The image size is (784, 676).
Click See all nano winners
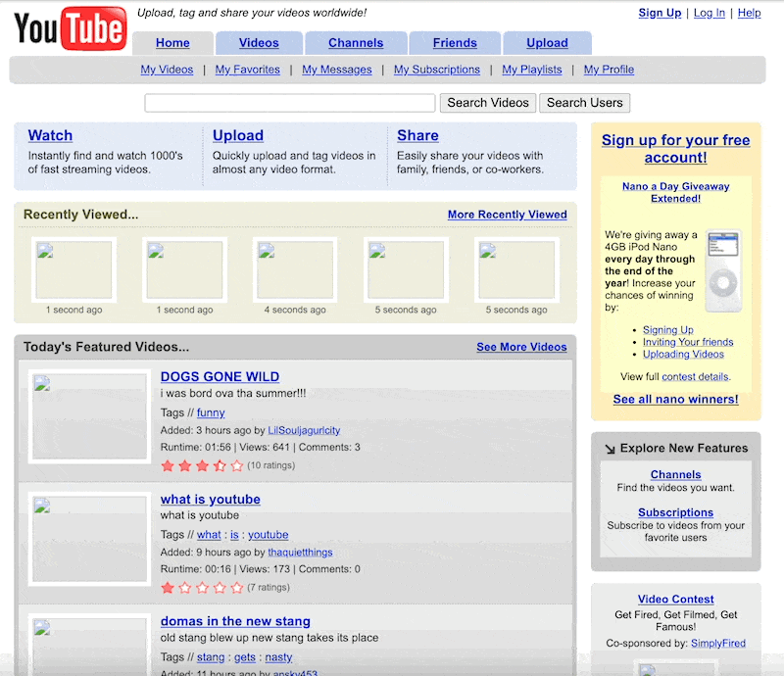[675, 400]
